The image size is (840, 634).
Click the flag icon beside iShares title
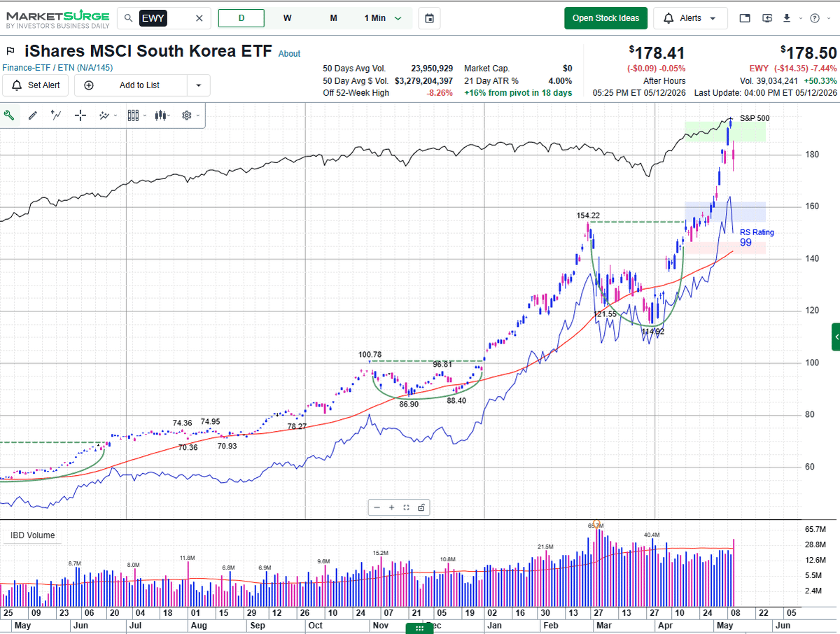point(10,51)
